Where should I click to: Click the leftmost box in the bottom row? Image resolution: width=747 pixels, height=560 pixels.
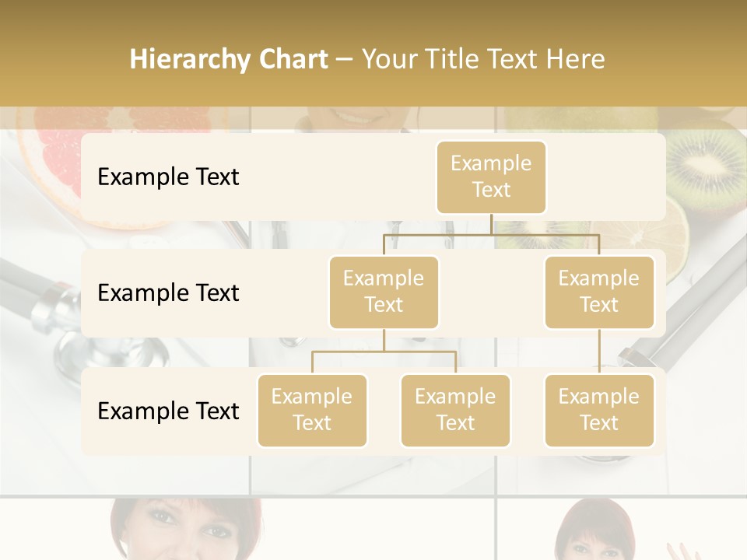click(312, 410)
